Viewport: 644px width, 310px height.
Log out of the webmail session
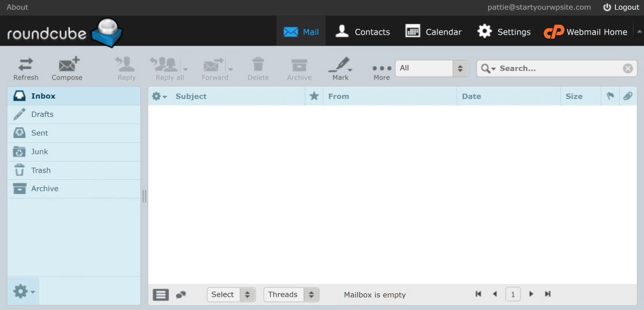pyautogui.click(x=620, y=7)
